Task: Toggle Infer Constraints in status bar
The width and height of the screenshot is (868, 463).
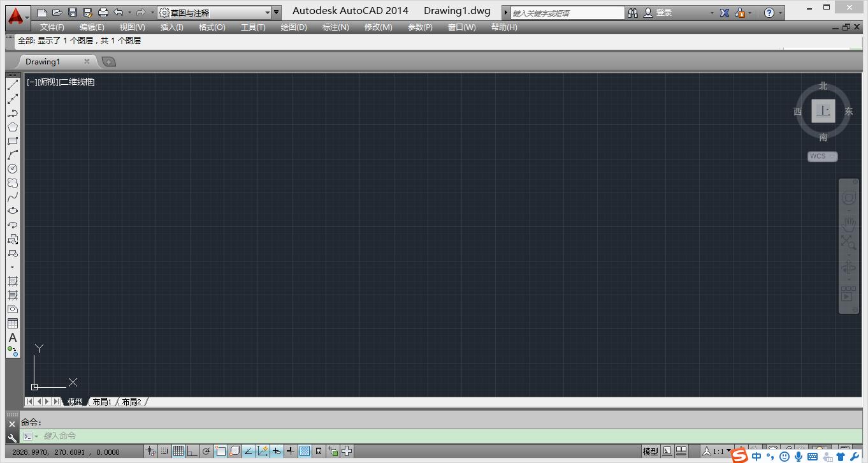Action: click(150, 452)
